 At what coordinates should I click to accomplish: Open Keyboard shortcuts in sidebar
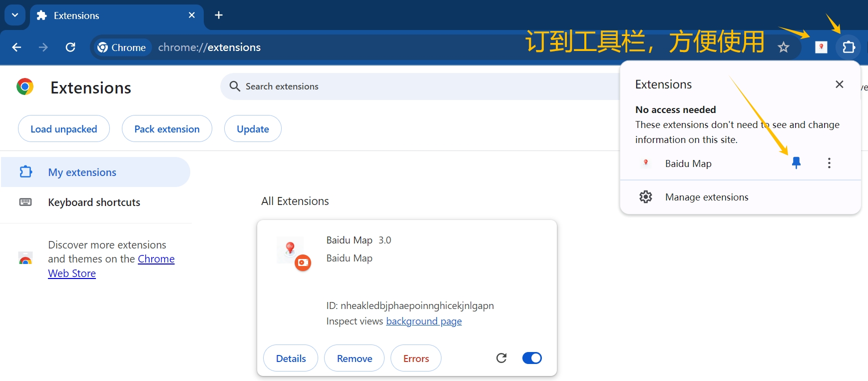(95, 202)
